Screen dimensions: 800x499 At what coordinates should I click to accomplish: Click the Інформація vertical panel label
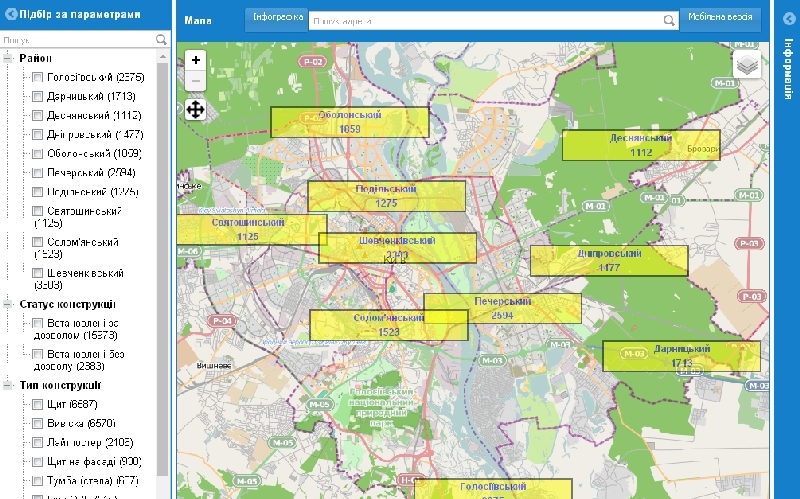(x=788, y=68)
